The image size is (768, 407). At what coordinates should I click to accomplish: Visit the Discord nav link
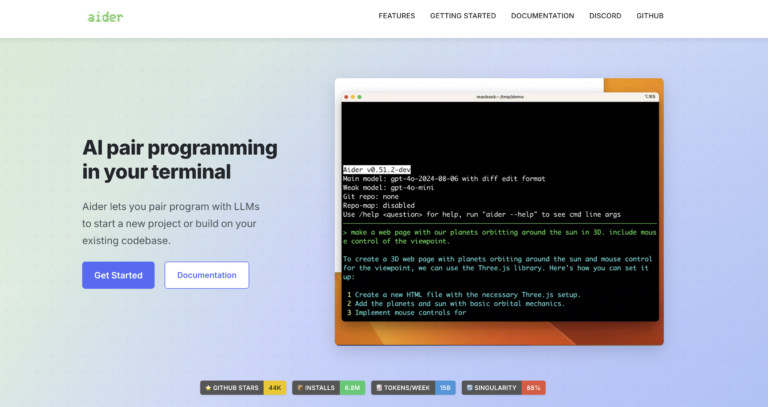(605, 16)
